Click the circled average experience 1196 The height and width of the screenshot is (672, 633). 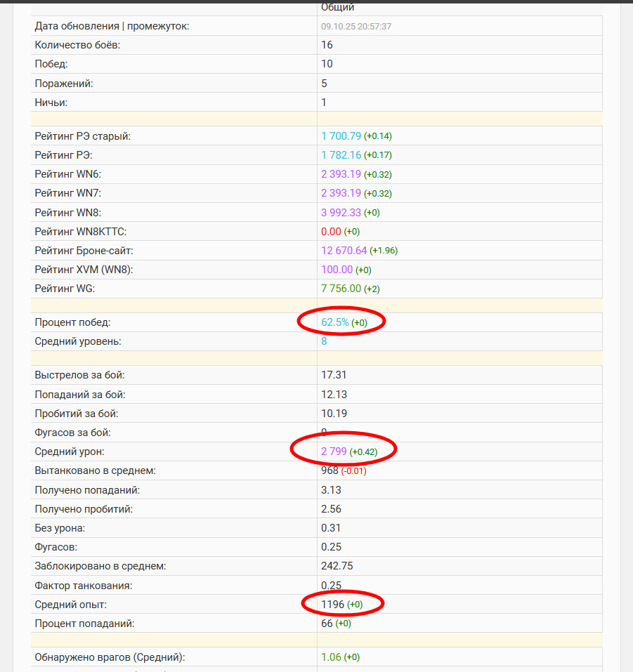[x=333, y=604]
